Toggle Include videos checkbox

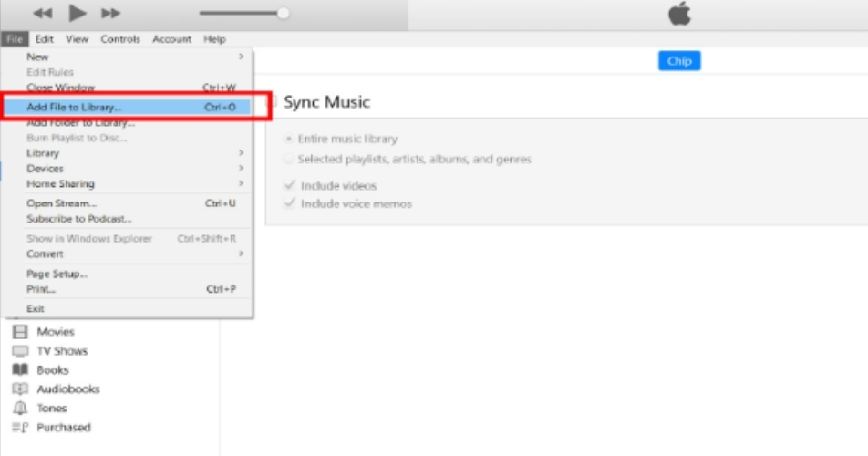pos(289,186)
